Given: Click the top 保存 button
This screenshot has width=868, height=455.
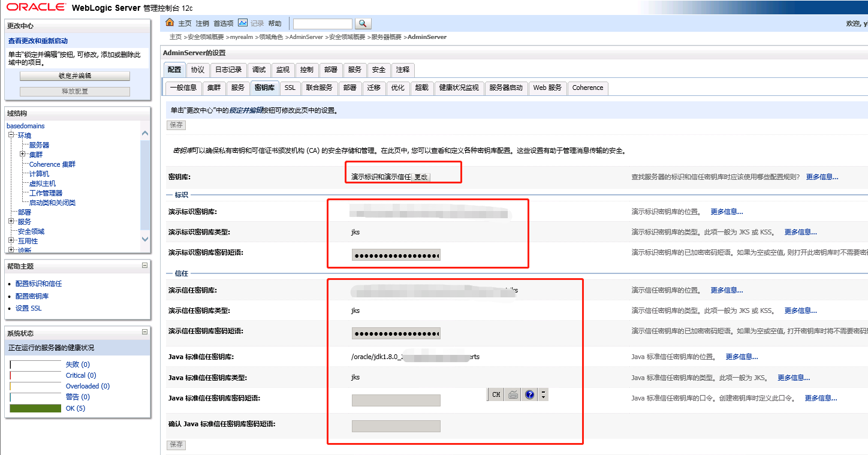Looking at the screenshot, I should pyautogui.click(x=176, y=125).
